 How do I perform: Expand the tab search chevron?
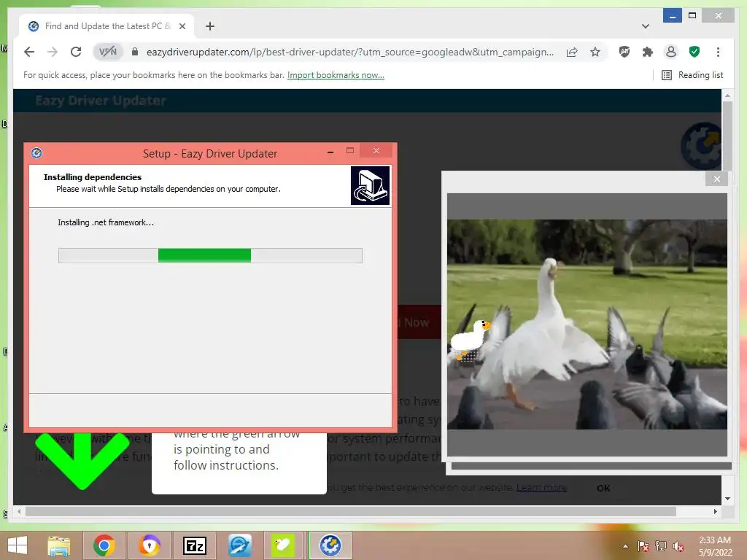coord(646,26)
